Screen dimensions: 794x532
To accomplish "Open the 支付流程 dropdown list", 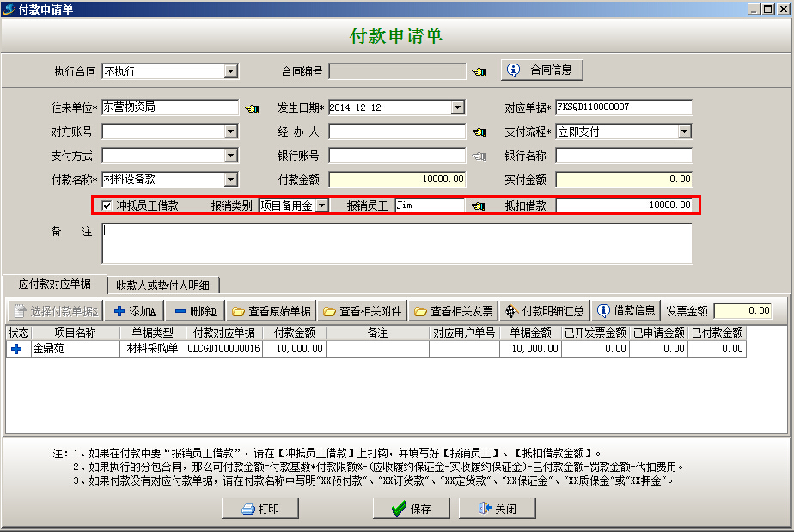I will point(684,131).
